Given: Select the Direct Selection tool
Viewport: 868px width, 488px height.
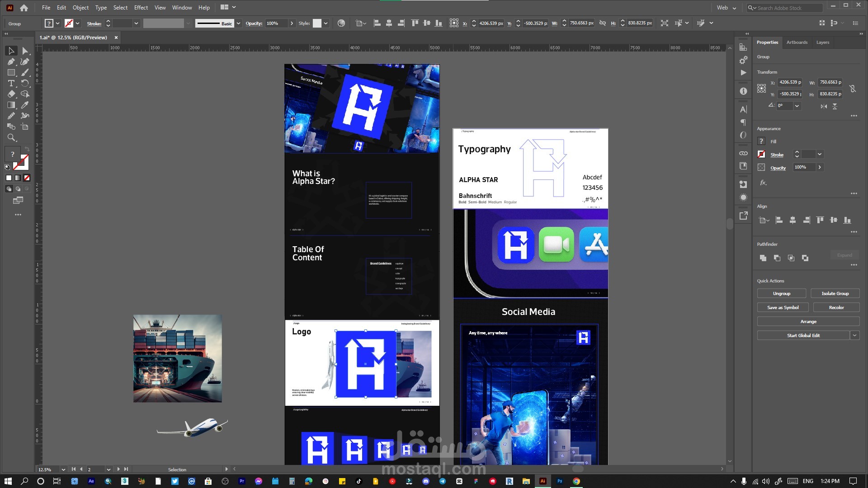Looking at the screenshot, I should [25, 51].
